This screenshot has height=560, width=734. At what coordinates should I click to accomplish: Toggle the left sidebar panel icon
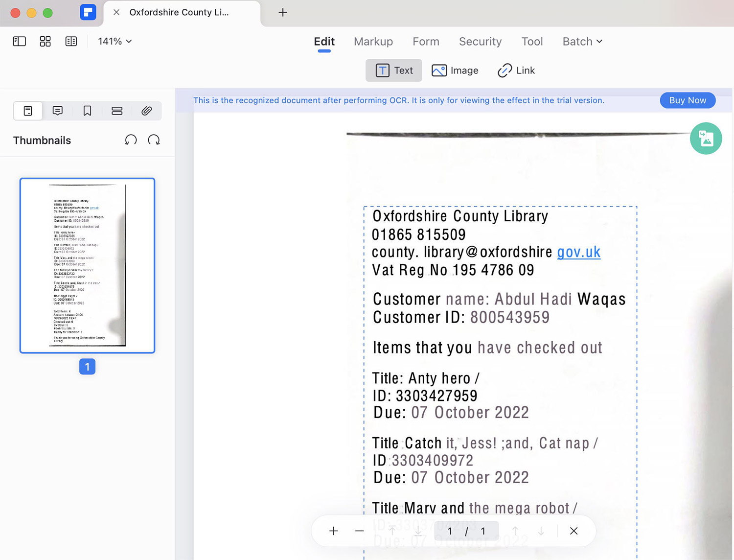coord(19,41)
